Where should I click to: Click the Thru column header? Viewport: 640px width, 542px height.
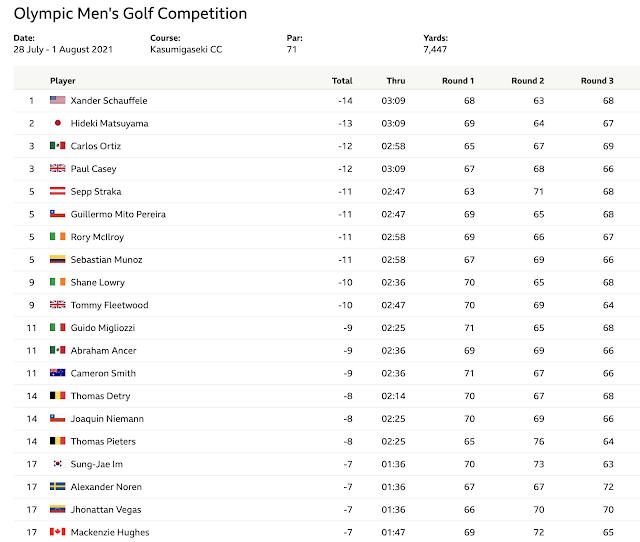395,80
